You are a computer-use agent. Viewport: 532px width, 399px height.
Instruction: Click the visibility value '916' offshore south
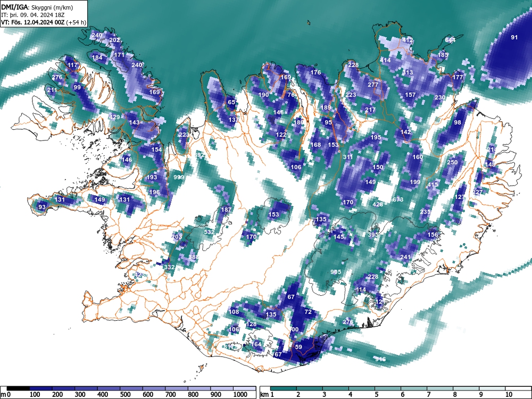[x=380, y=359]
